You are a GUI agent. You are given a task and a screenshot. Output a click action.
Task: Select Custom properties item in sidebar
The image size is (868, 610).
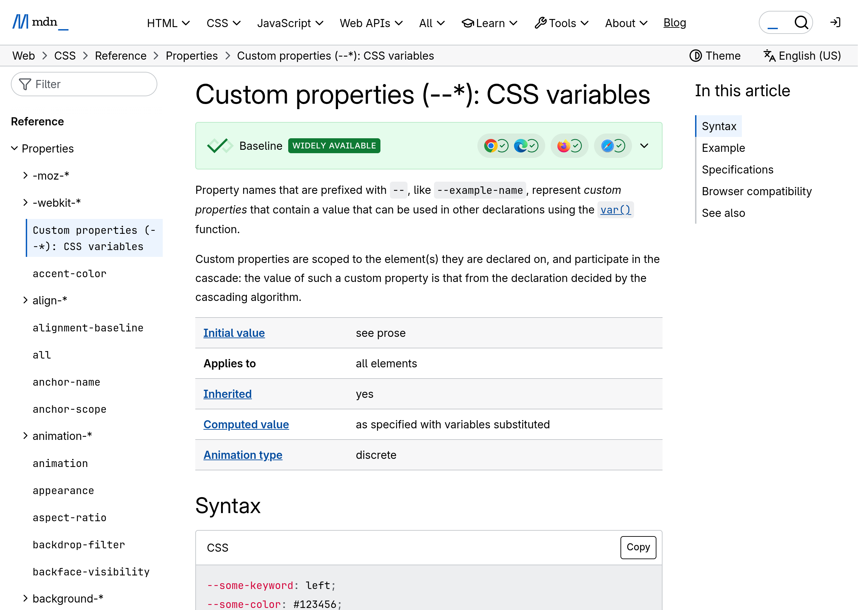[x=95, y=238]
